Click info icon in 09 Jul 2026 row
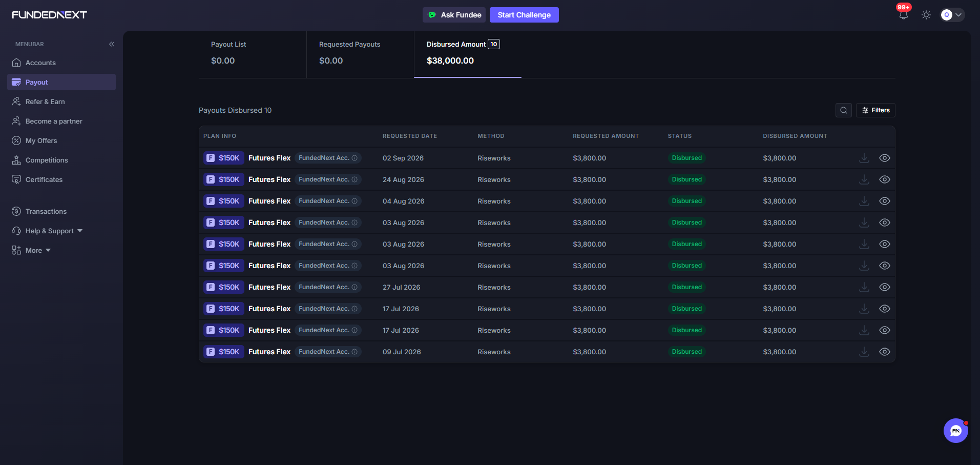 355,352
